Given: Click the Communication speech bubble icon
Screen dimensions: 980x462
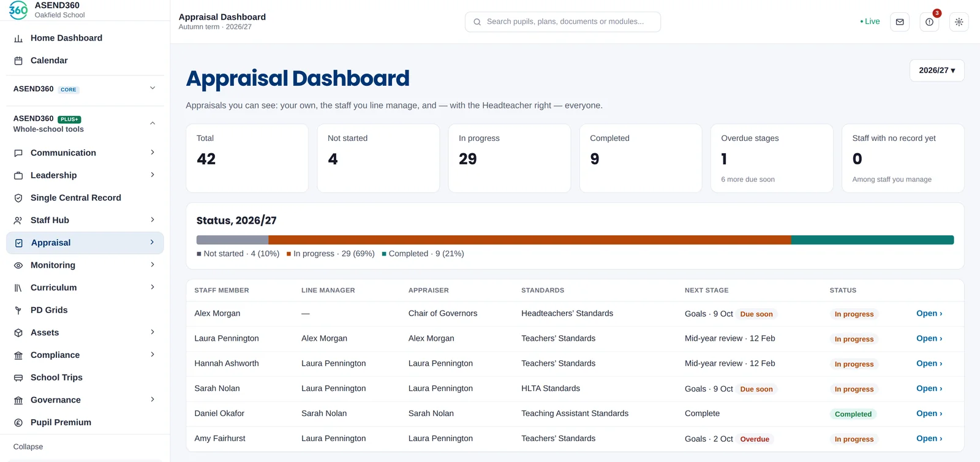Looking at the screenshot, I should [x=18, y=153].
